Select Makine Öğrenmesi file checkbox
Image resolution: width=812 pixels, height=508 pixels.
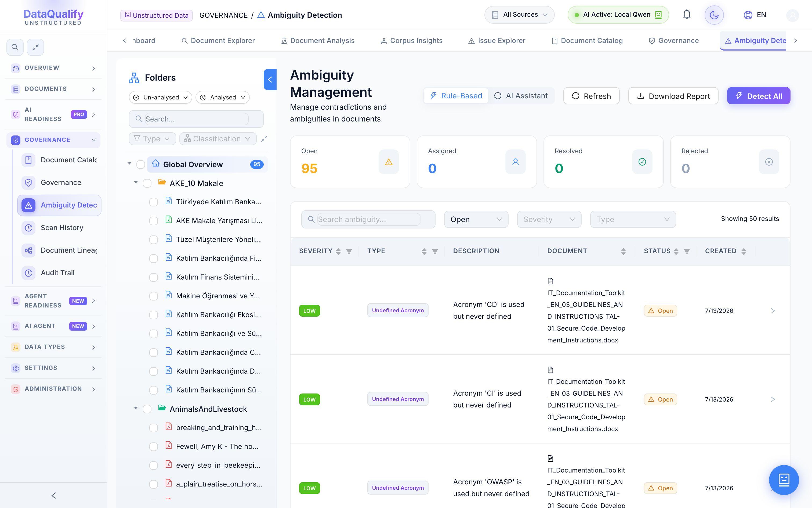[154, 296]
